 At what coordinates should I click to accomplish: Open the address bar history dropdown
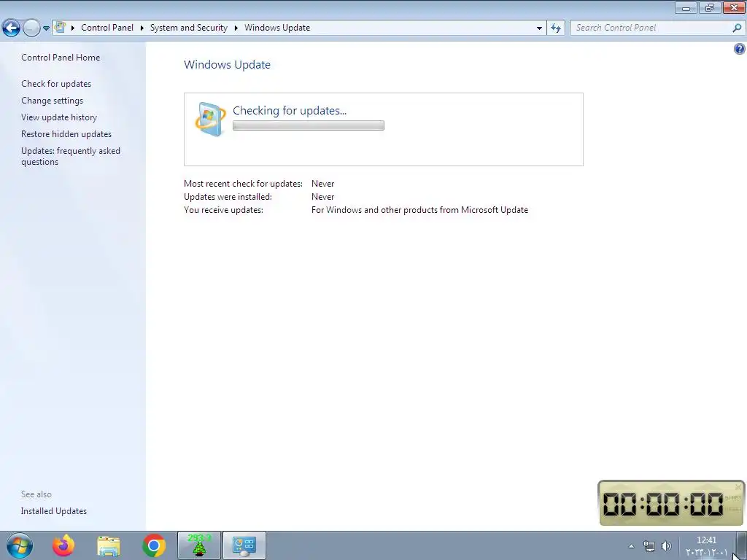(x=539, y=28)
